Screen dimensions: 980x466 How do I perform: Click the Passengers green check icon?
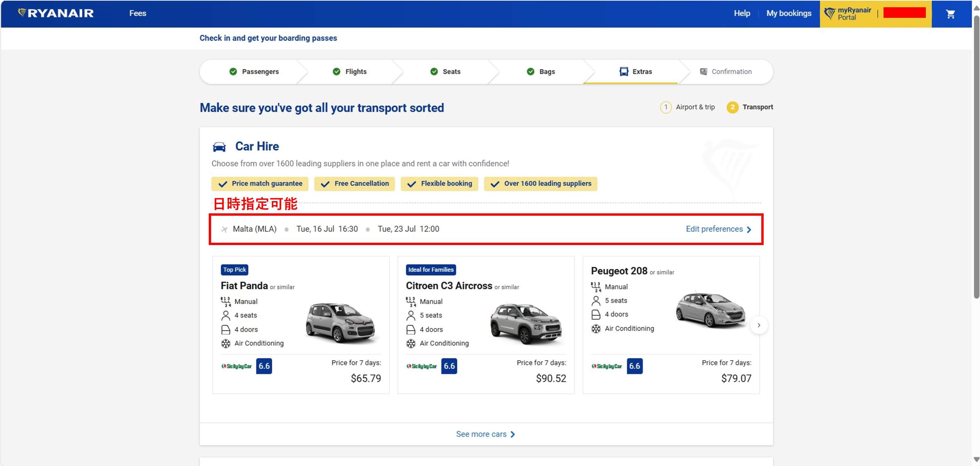[233, 72]
